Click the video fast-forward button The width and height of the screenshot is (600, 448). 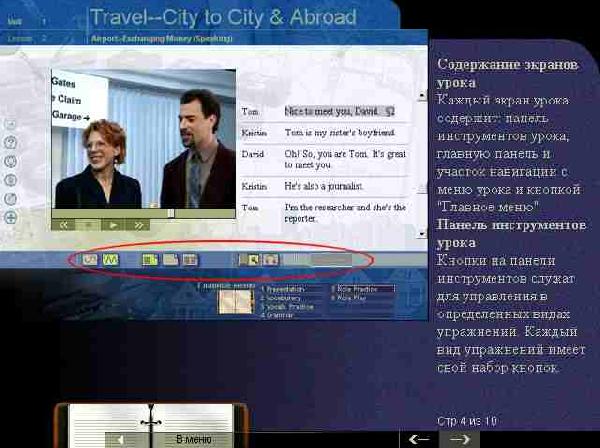click(x=140, y=226)
